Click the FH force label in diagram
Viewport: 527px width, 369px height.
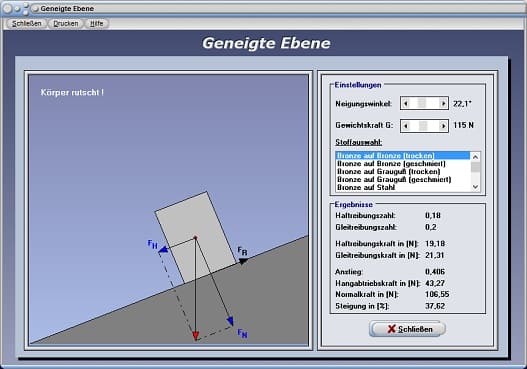(x=153, y=244)
